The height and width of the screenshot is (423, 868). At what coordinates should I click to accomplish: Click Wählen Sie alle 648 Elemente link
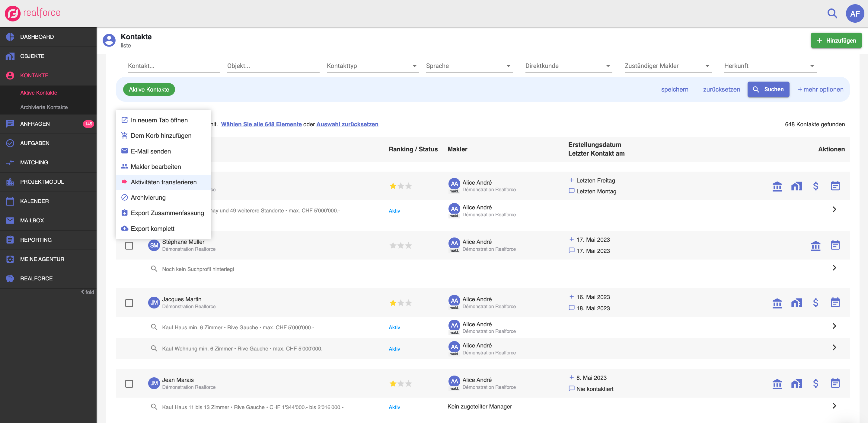click(x=261, y=124)
